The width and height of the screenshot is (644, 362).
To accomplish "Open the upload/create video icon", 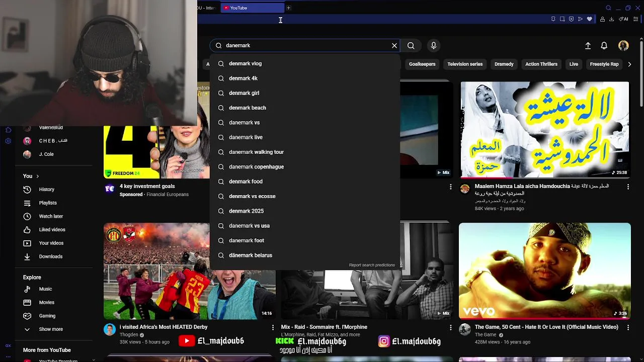I will point(588,45).
